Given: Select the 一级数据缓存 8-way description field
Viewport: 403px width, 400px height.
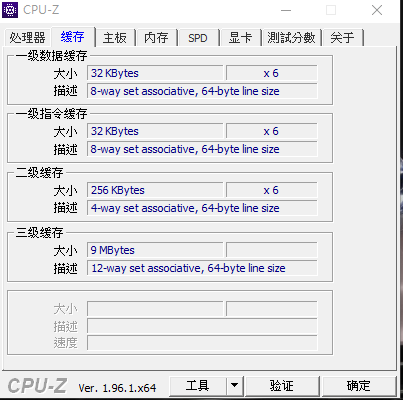Looking at the screenshot, I should tap(202, 91).
